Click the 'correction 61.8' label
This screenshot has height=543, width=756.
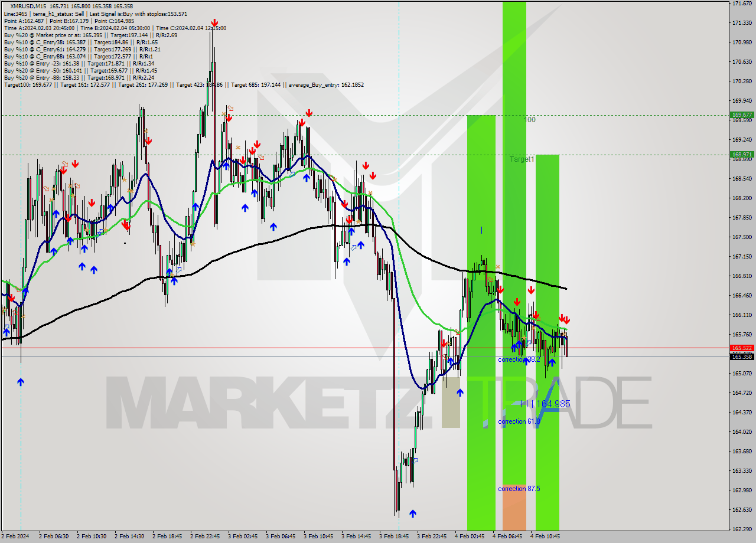519,421
